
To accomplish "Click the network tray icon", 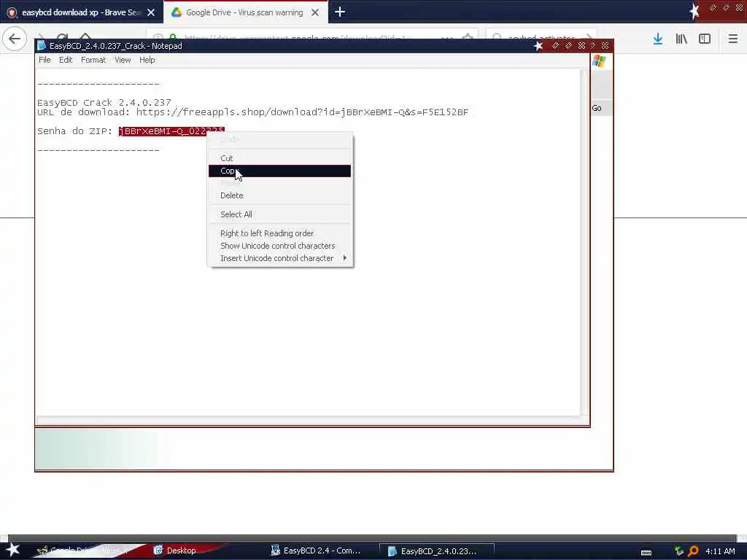I will pos(679,551).
